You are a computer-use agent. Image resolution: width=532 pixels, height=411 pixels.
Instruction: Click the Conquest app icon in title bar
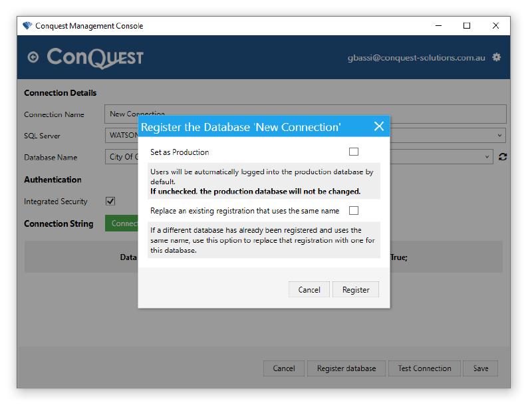click(27, 26)
